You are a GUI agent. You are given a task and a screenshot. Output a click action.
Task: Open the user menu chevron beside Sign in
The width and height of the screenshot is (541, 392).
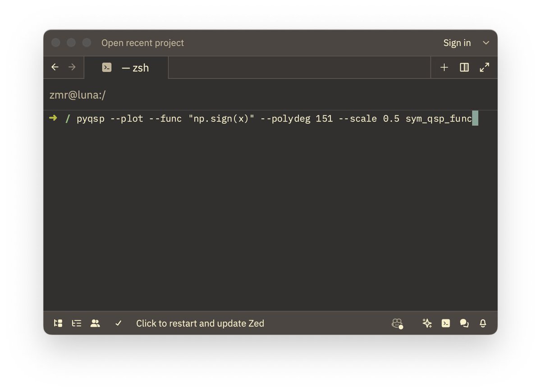(486, 43)
